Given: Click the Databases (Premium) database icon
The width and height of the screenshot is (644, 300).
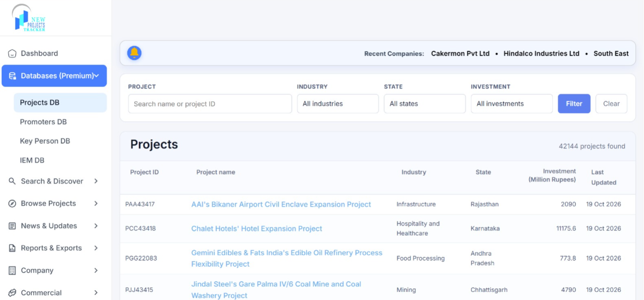Looking at the screenshot, I should (x=12, y=76).
